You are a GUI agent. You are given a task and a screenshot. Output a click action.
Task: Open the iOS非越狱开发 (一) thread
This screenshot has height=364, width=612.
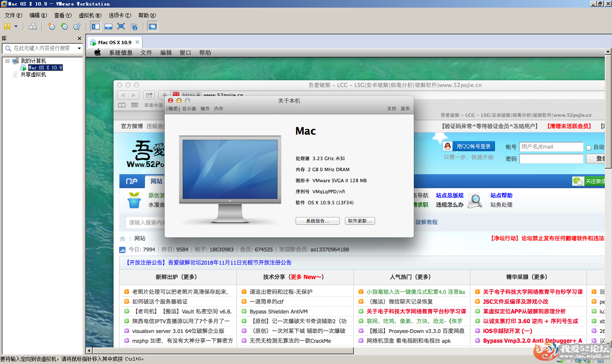coord(507,331)
